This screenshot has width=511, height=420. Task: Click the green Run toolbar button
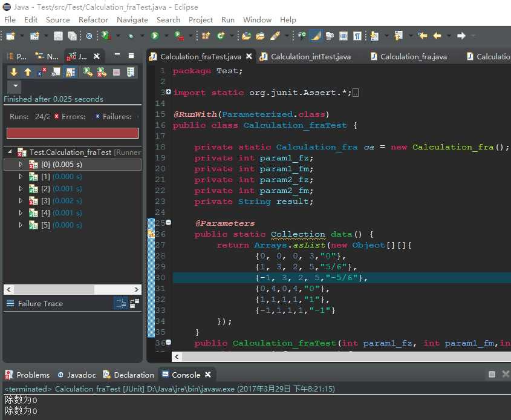(x=155, y=36)
